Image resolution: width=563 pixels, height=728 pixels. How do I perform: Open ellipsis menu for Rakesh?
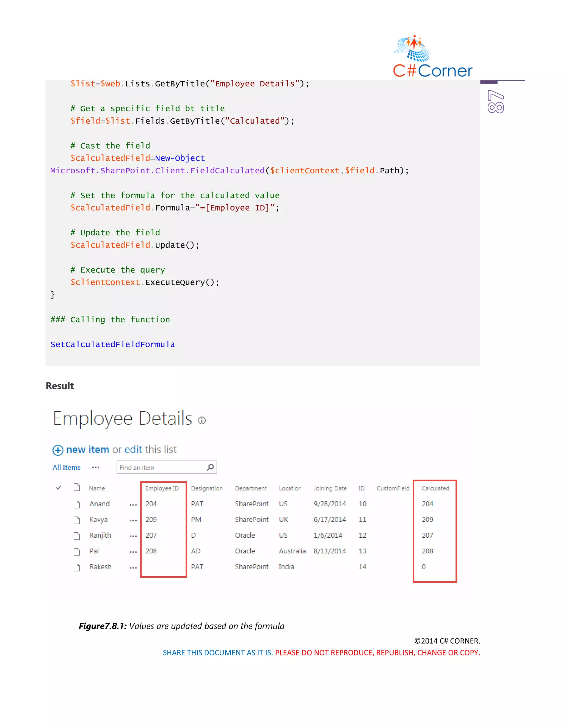[x=133, y=567]
